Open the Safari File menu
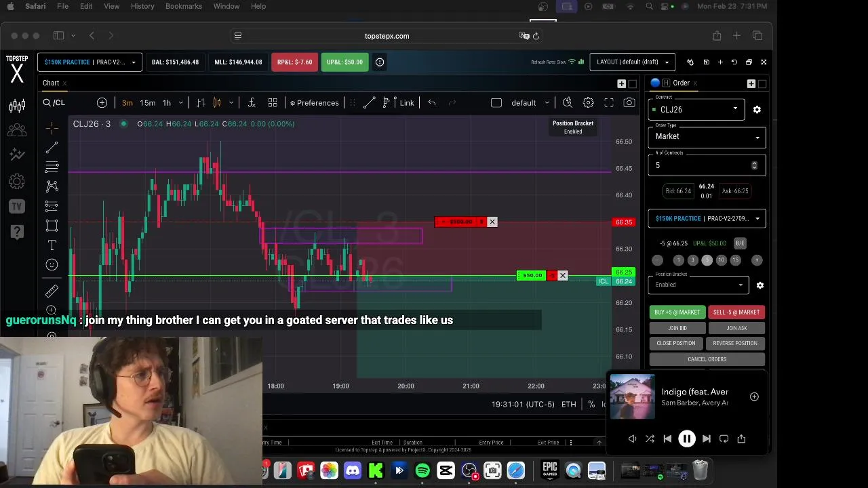 click(62, 6)
